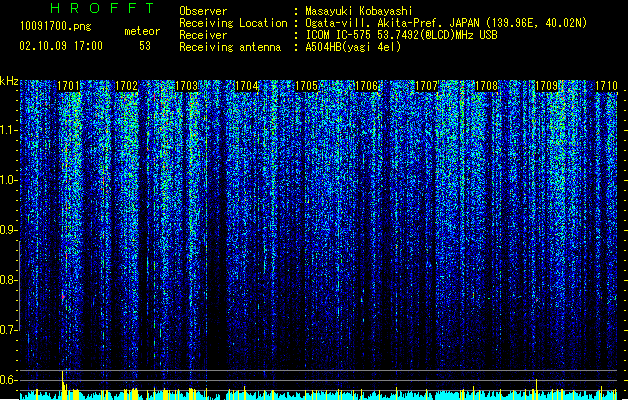Click the 0.8 frequency axis label
The height and width of the screenshot is (400, 629).
[x=8, y=280]
